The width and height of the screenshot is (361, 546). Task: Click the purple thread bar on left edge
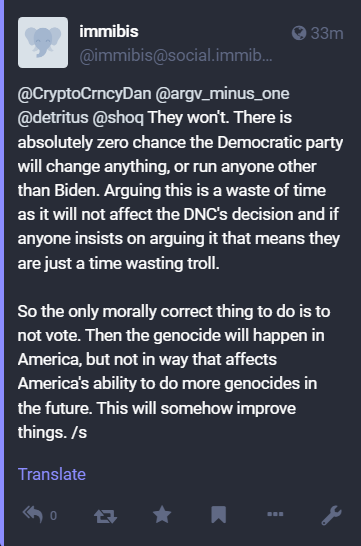point(2,273)
